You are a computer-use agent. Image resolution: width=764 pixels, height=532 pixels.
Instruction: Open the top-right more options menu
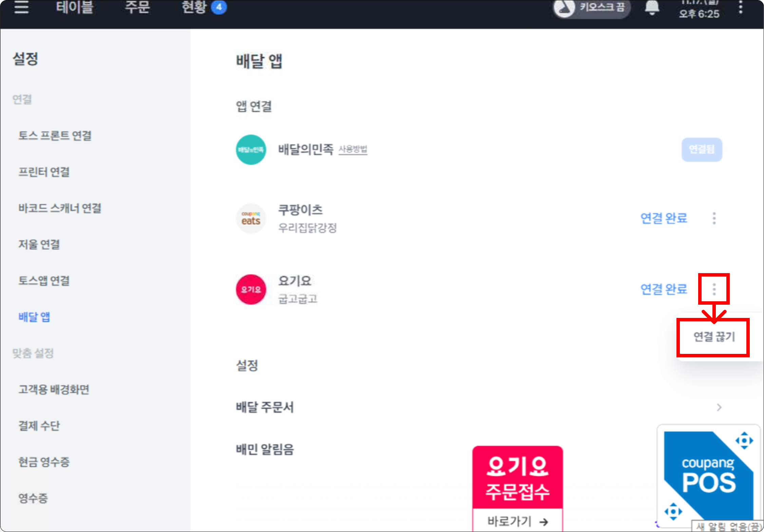click(x=741, y=7)
